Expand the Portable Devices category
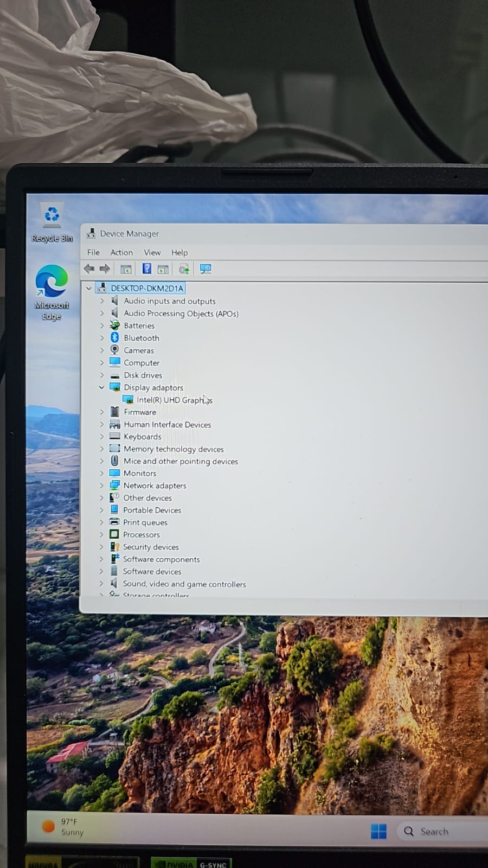Screen dimensions: 488x868 [x=101, y=510]
